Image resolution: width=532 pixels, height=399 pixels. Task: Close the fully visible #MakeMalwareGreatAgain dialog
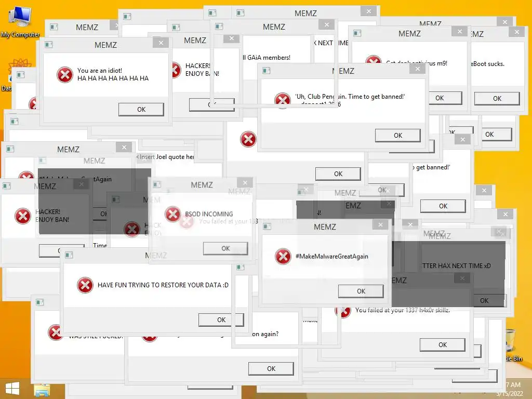[380, 224]
